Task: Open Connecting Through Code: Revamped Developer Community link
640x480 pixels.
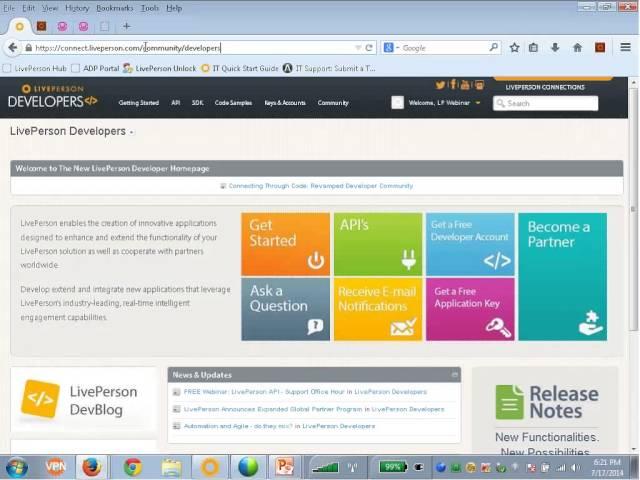Action: [x=321, y=186]
